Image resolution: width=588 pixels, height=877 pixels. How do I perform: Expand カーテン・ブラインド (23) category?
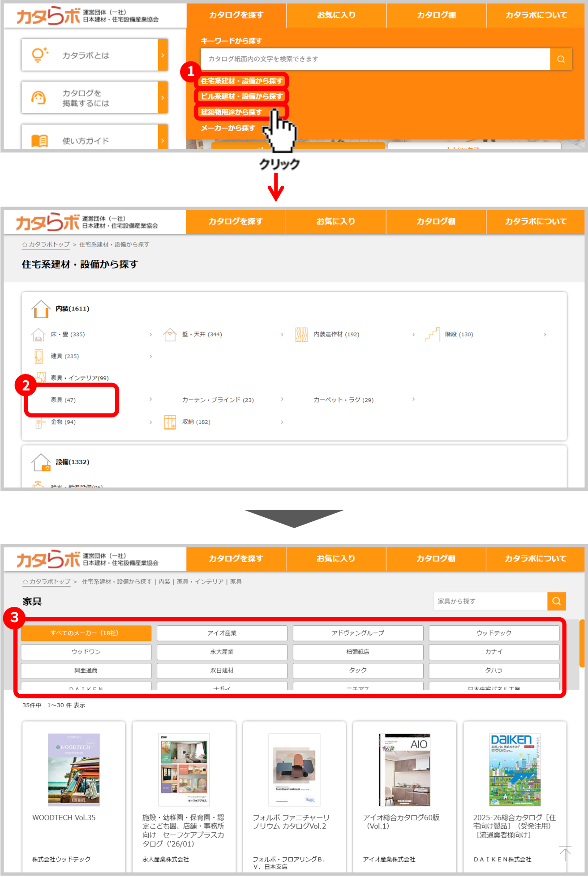click(x=218, y=400)
